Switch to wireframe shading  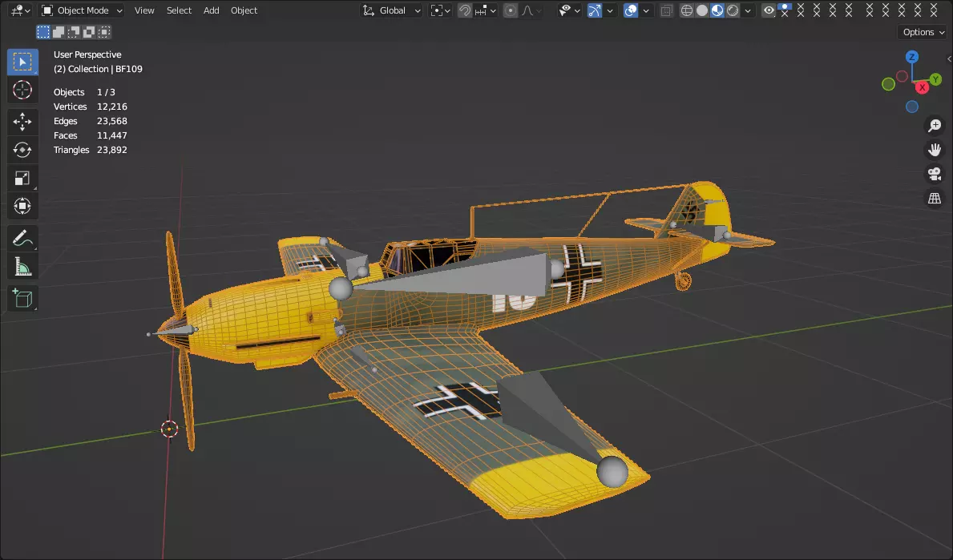(x=687, y=10)
